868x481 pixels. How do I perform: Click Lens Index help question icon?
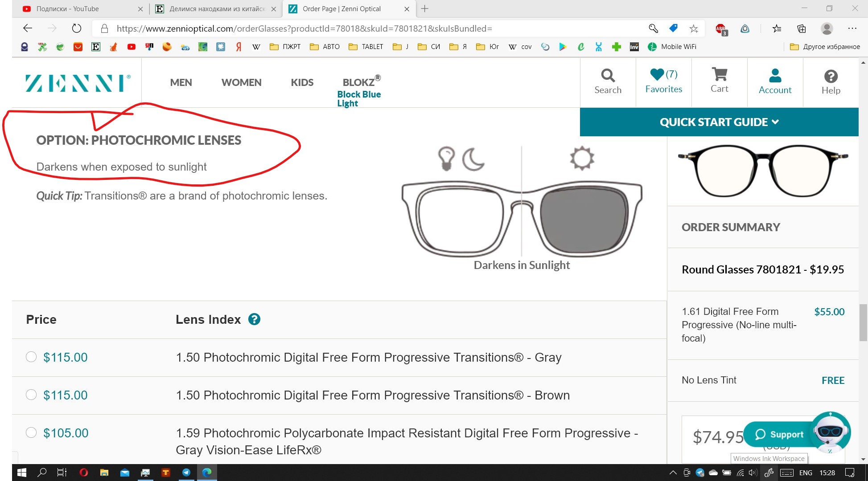(x=254, y=319)
